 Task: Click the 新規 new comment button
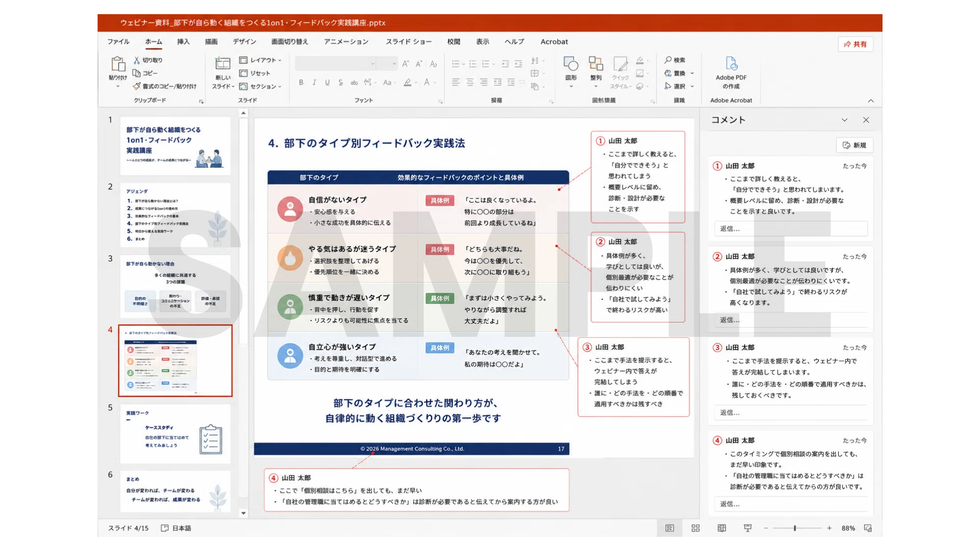(854, 145)
